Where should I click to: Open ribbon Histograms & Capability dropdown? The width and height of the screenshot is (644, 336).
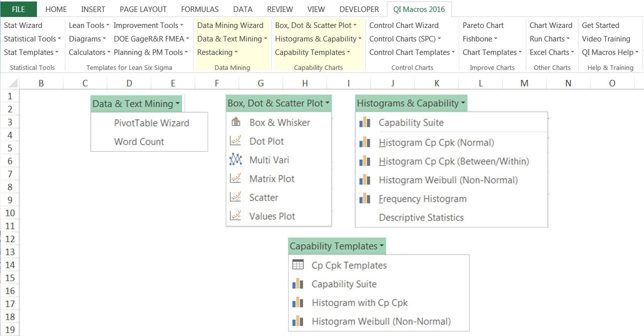[x=319, y=39]
